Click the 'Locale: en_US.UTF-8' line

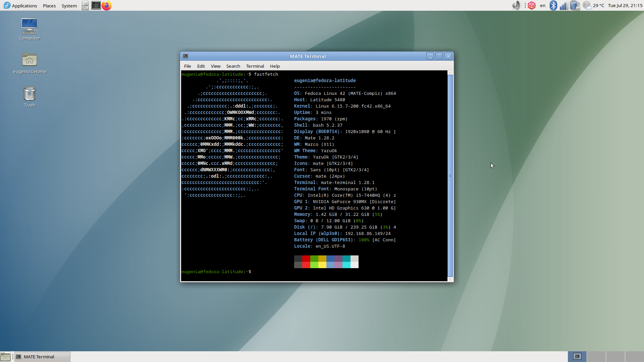[320, 246]
